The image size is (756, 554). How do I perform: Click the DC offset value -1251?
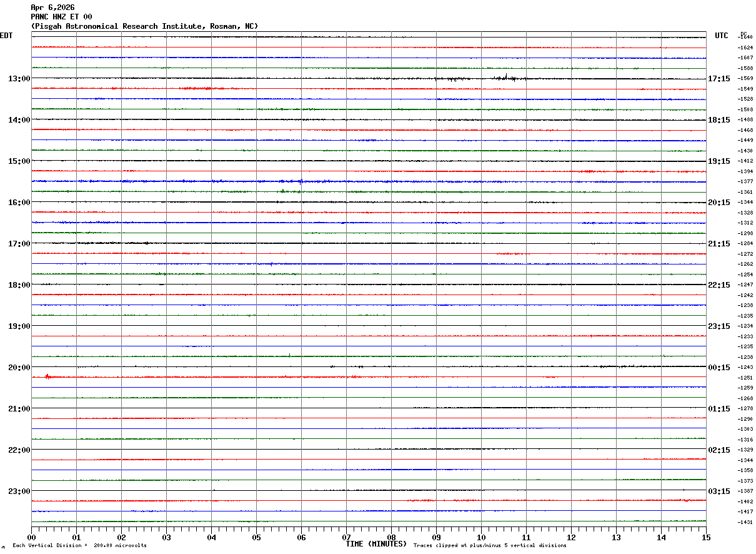click(745, 378)
